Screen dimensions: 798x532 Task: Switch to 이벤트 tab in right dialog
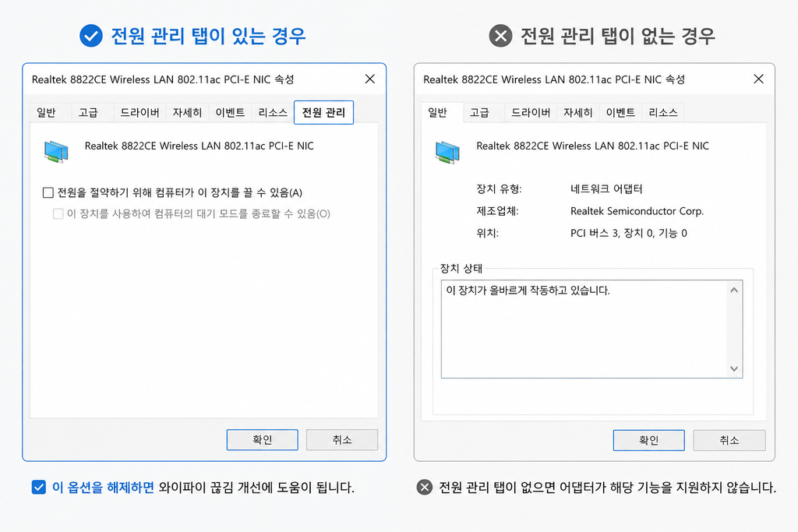(x=620, y=112)
